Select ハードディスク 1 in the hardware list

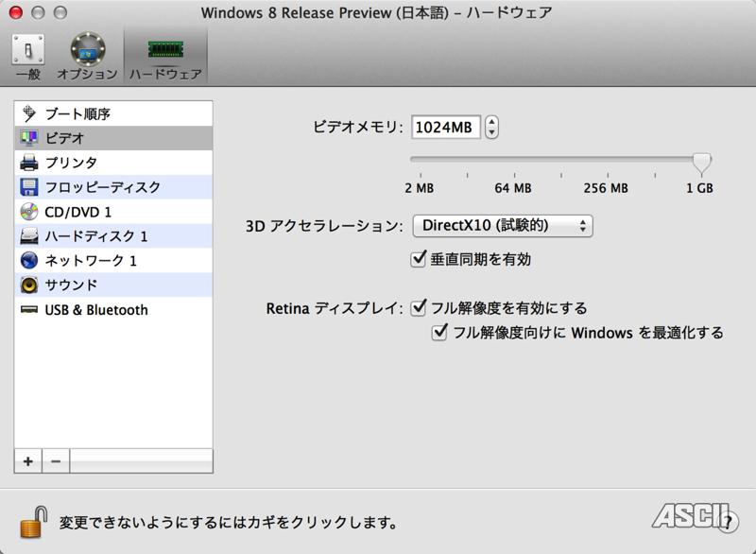[x=113, y=236]
